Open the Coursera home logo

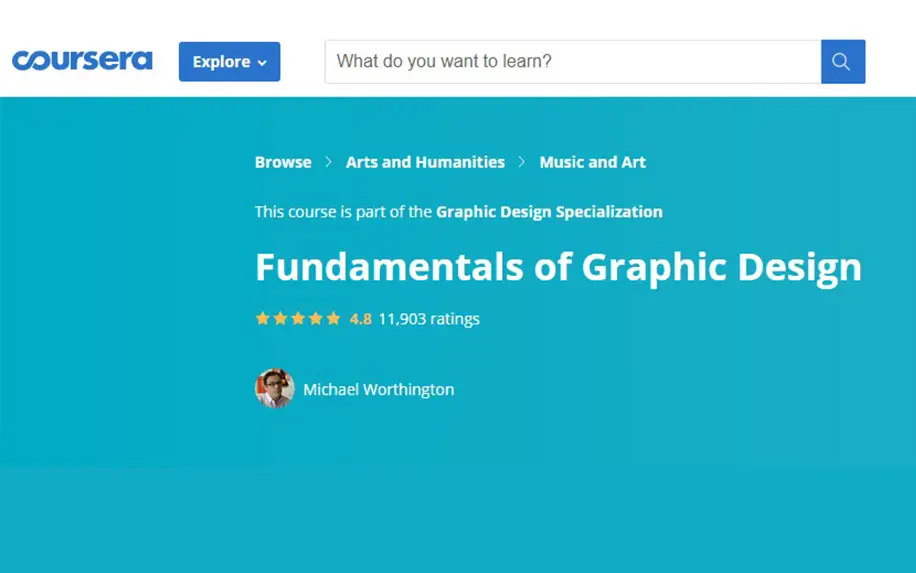click(x=82, y=61)
